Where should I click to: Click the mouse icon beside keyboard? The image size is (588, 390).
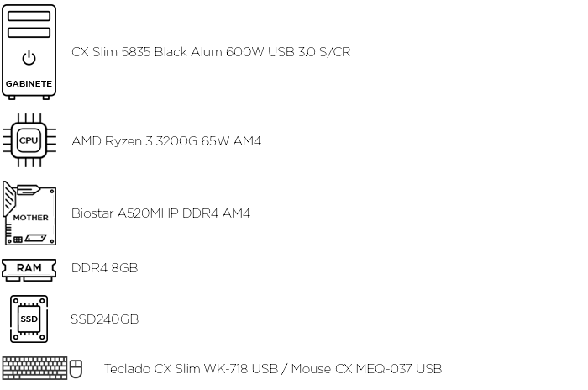(x=76, y=369)
